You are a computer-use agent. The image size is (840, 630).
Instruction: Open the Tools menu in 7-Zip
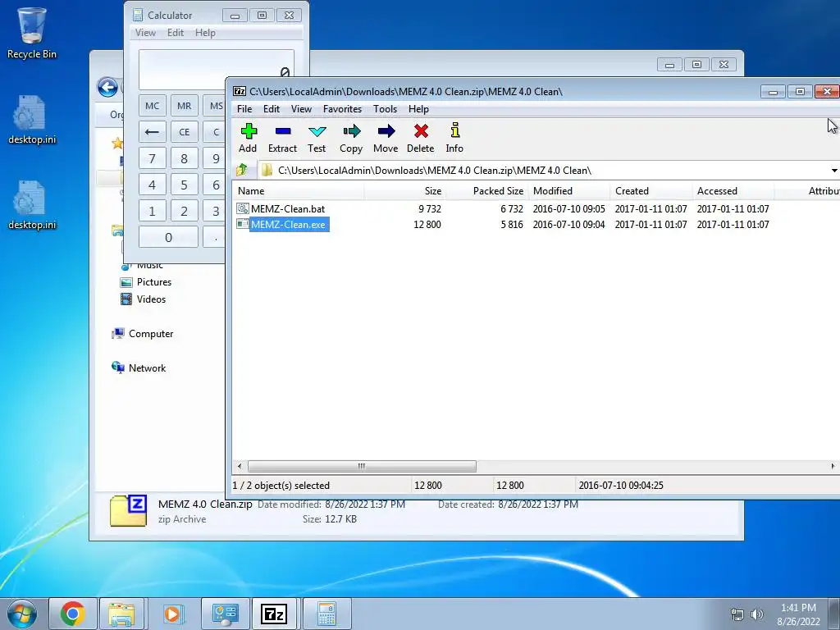tap(386, 109)
